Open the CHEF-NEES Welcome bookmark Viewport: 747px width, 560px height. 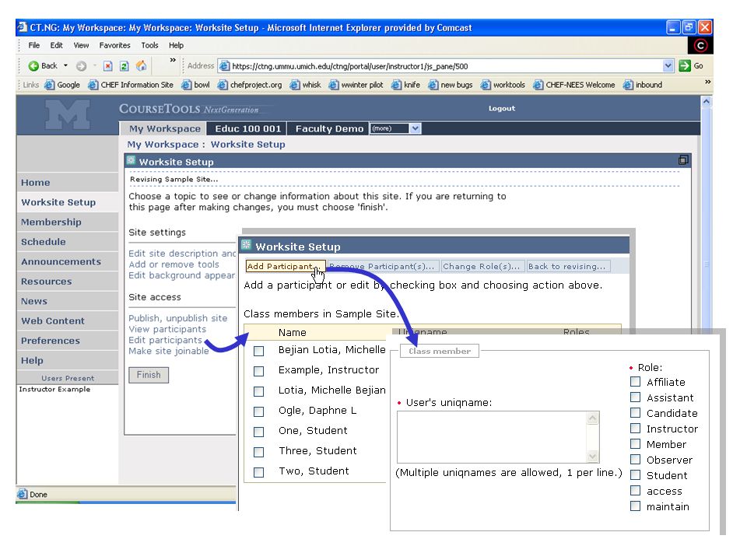(574, 85)
